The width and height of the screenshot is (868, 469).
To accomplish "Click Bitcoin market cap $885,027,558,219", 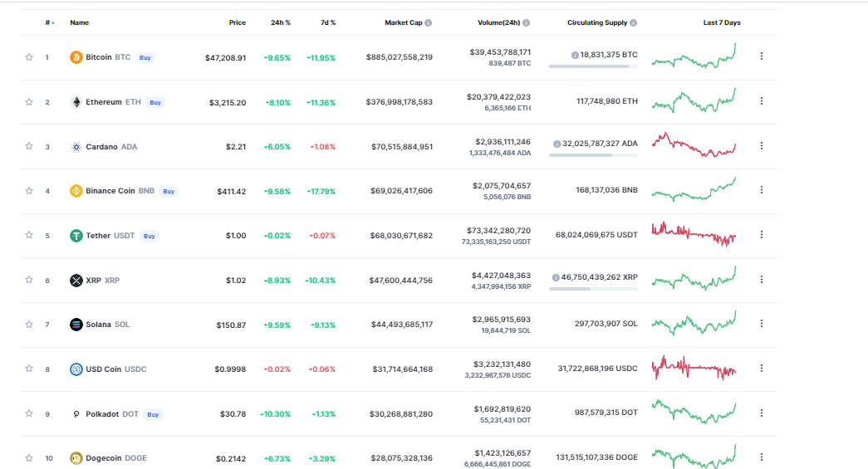I will tap(400, 57).
